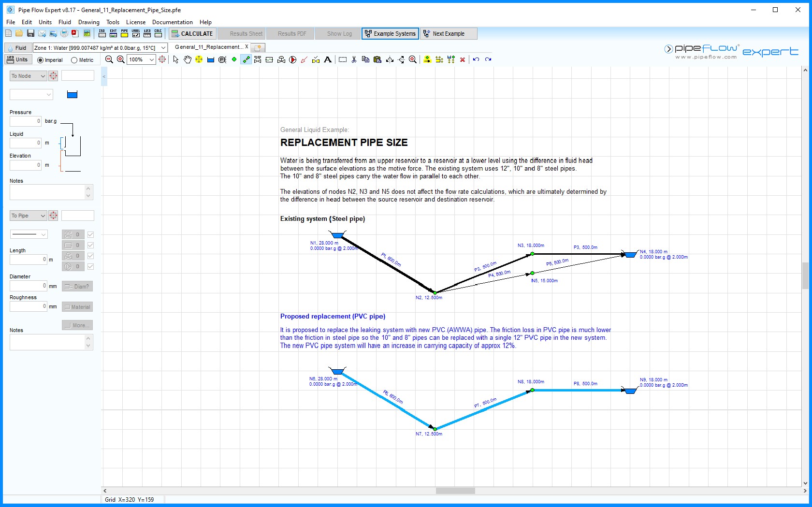The width and height of the screenshot is (812, 507).
Task: Open the Fluid menu
Action: tap(65, 22)
